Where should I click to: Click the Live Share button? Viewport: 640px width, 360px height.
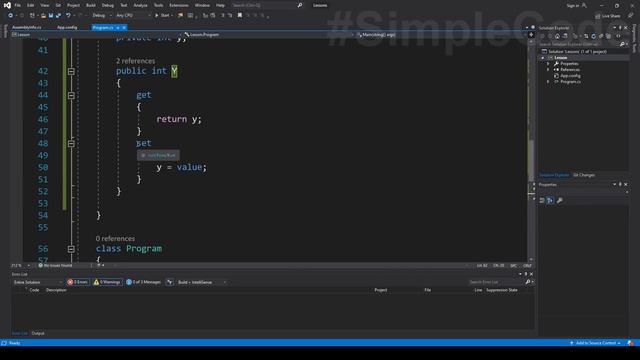point(608,16)
